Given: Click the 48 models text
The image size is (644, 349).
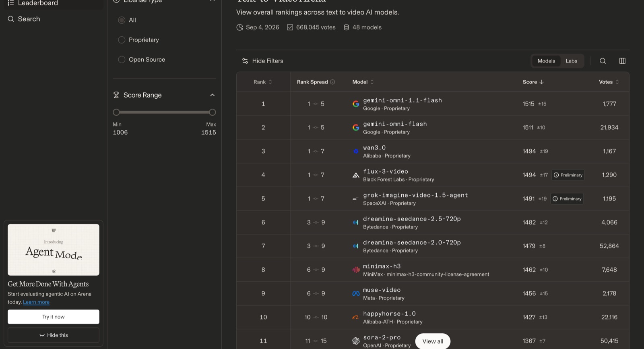Looking at the screenshot, I should [367, 27].
